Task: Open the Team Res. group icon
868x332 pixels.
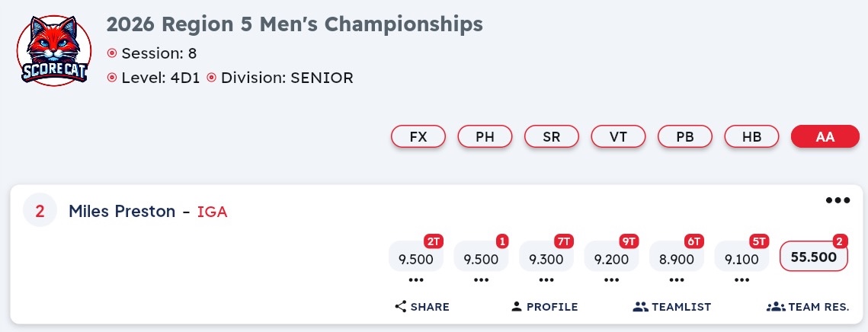Action: tap(775, 307)
